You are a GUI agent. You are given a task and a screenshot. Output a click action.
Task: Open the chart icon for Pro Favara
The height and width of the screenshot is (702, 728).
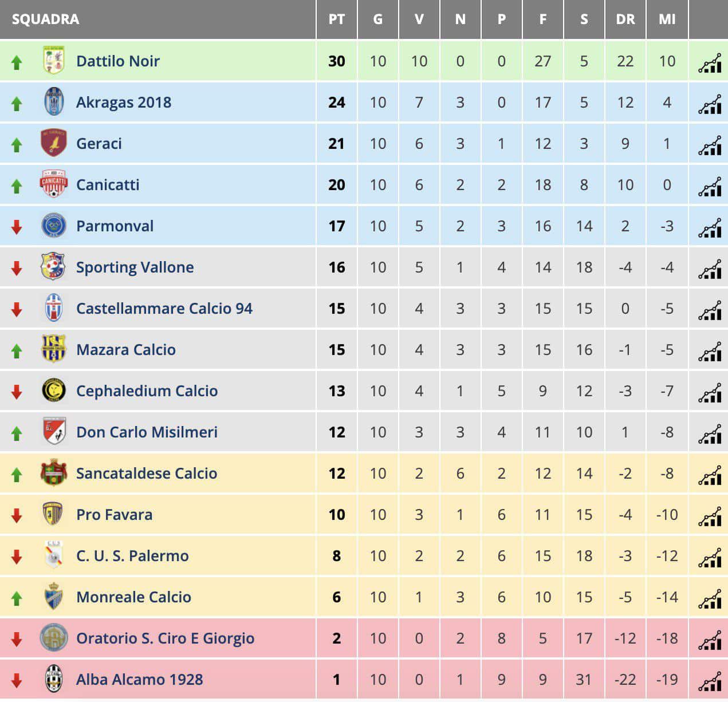tap(710, 516)
